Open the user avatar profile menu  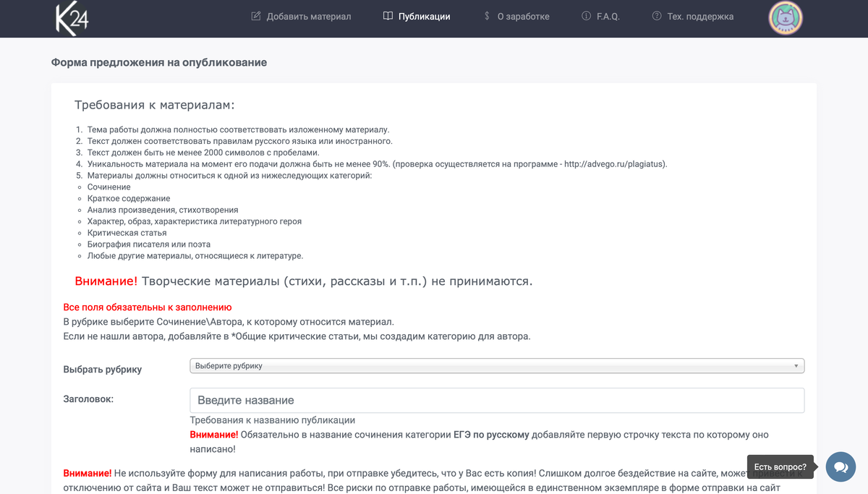[x=786, y=18]
